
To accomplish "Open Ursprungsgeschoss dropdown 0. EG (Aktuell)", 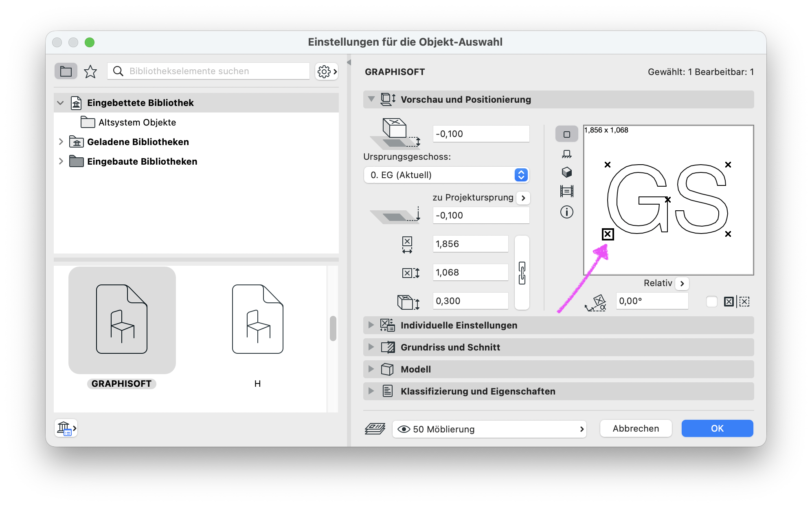I will (446, 175).
